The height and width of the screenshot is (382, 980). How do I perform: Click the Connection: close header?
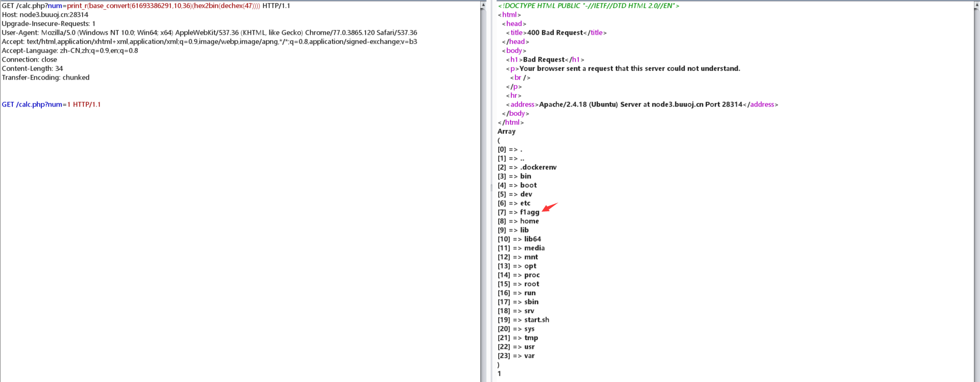click(x=30, y=60)
